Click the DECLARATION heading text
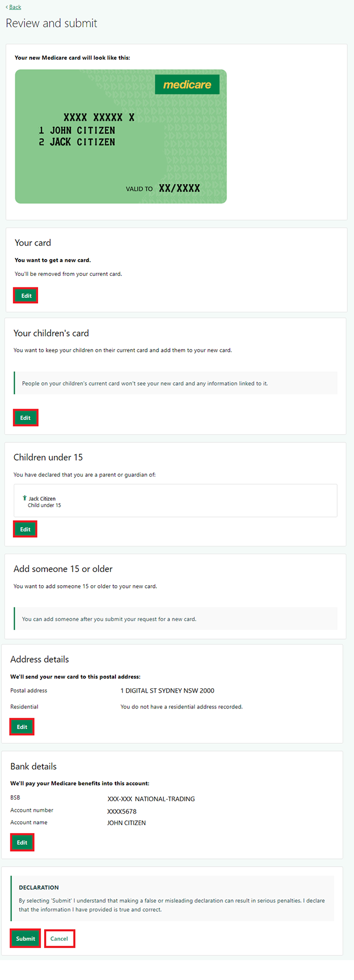 tap(39, 887)
